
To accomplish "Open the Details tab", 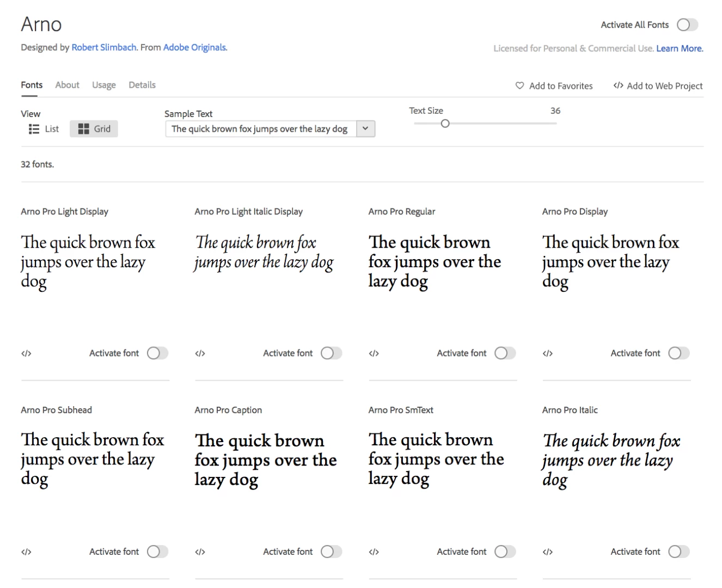I will [x=142, y=85].
